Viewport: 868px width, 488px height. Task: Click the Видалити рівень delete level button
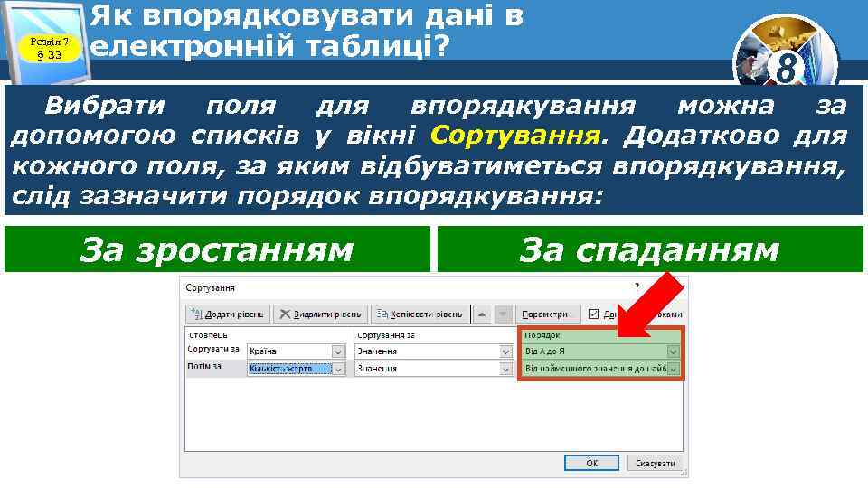tap(321, 314)
